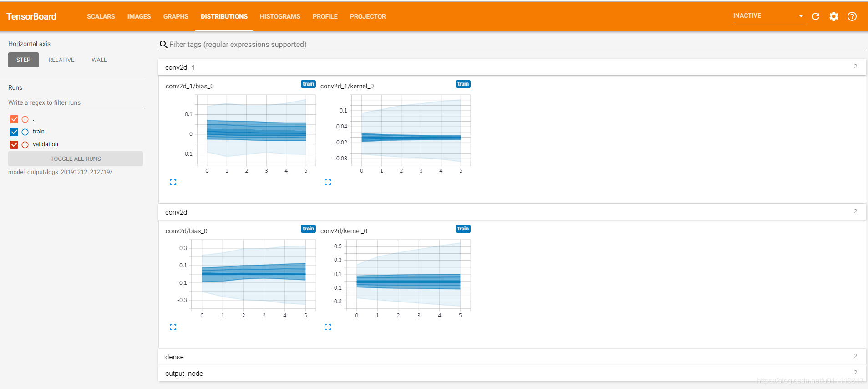This screenshot has height=389, width=868.
Task: Expand the conv2d/kernel_0 chart to full size
Action: (x=328, y=327)
